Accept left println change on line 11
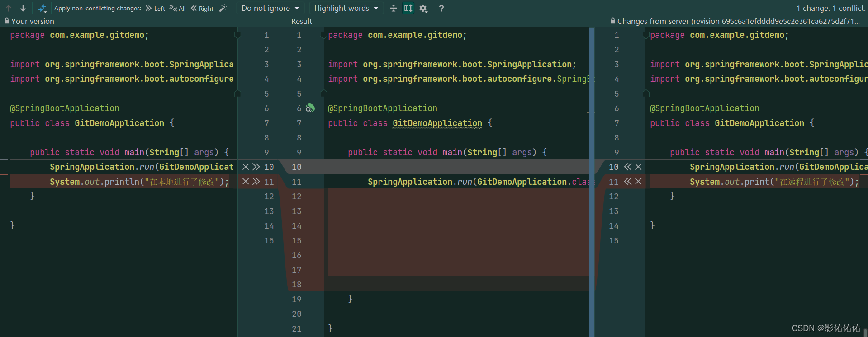The height and width of the screenshot is (337, 868). coord(256,182)
